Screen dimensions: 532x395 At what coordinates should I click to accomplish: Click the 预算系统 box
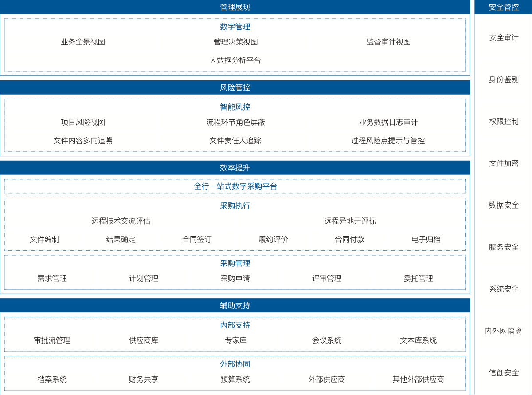coord(235,379)
